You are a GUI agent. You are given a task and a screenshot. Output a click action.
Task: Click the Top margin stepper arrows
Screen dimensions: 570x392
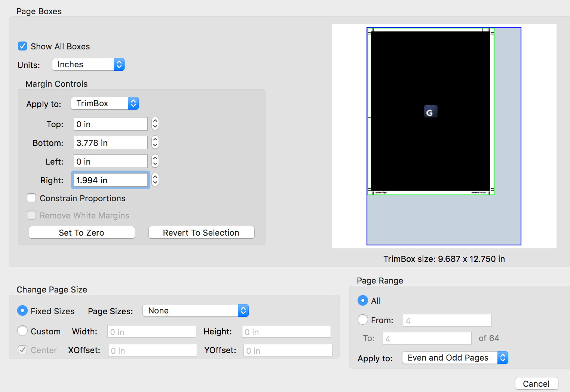[155, 124]
